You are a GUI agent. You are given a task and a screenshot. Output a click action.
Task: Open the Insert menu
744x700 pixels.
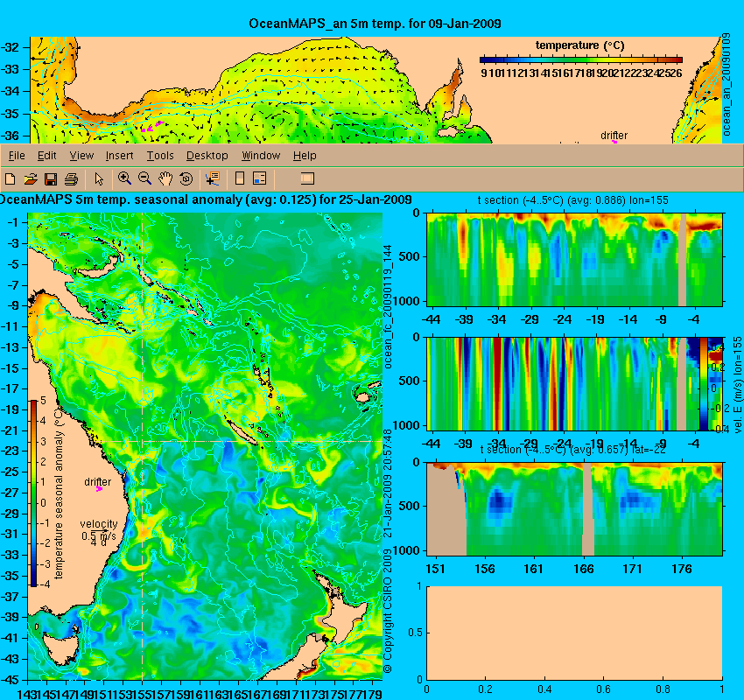[119, 156]
